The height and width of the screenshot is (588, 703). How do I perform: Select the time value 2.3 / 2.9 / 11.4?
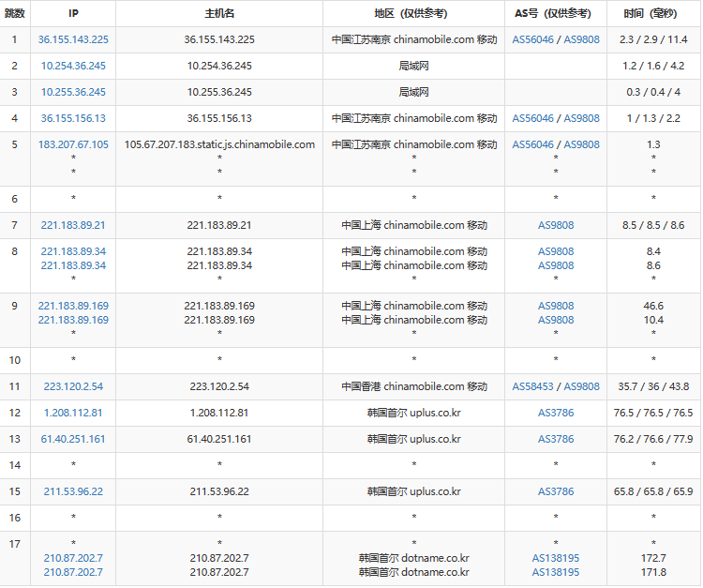(653, 39)
